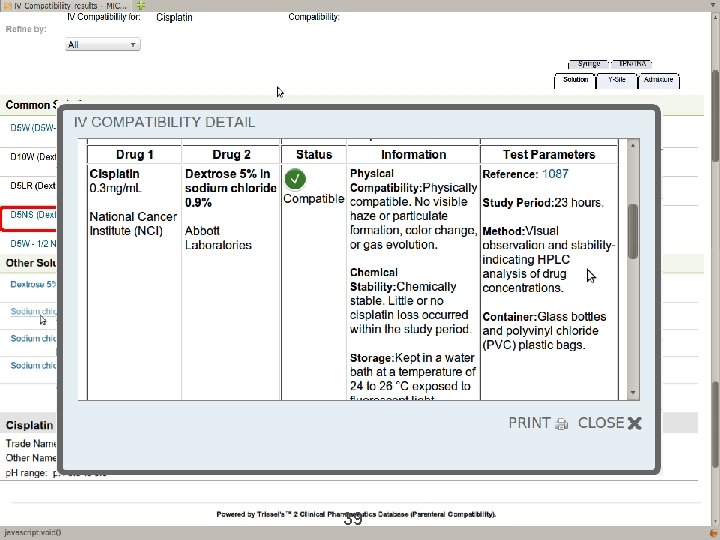The height and width of the screenshot is (540, 720).
Task: Click the green Compatible checkmark icon
Action: [x=295, y=179]
